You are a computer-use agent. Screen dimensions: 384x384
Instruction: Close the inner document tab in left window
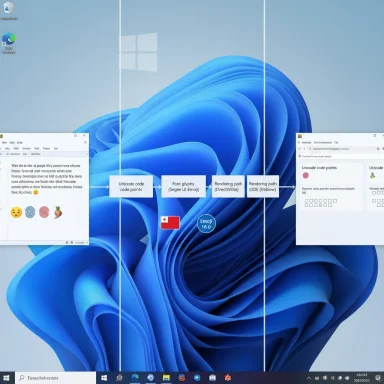pyautogui.click(x=85, y=142)
